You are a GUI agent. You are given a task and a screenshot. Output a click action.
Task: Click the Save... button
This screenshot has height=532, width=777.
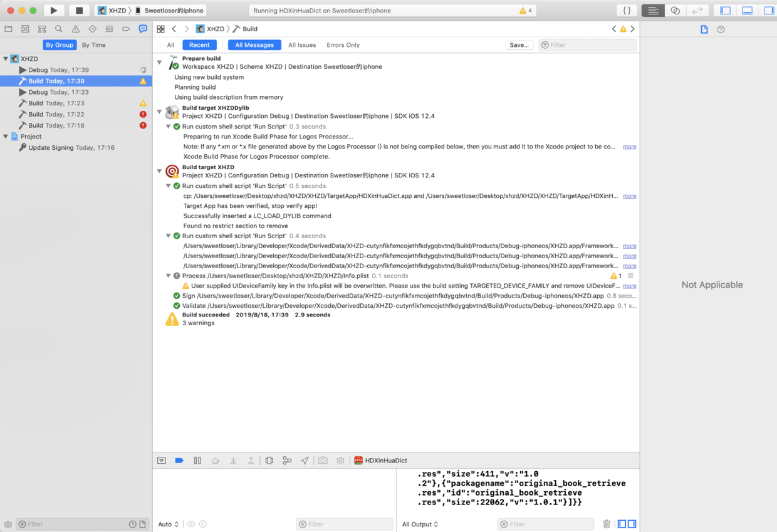coord(519,45)
